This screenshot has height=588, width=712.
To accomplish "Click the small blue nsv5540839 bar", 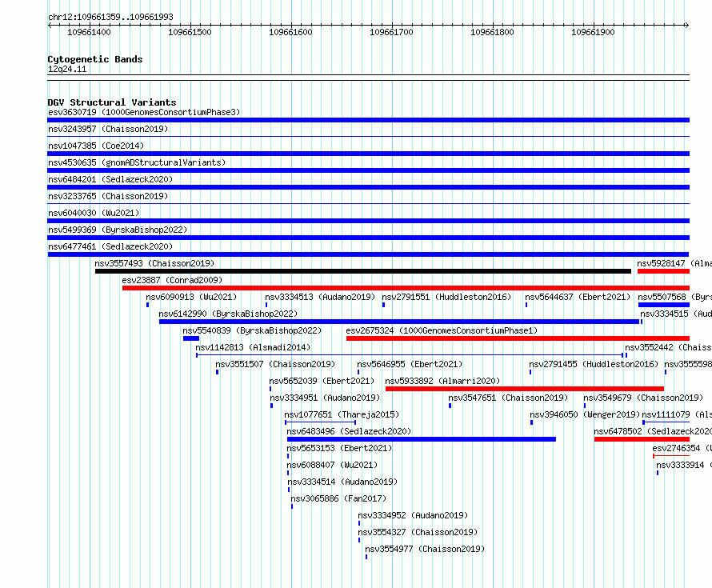I will pyautogui.click(x=191, y=338).
